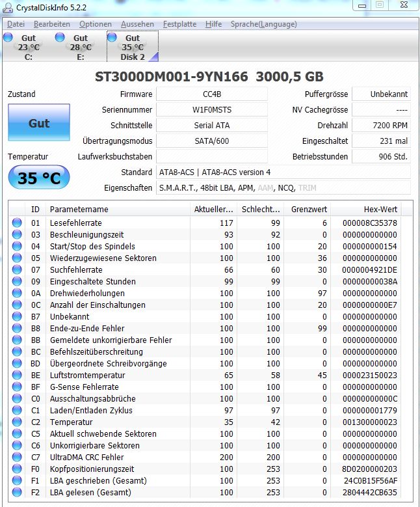
Task: Click the 35 °C temperature button
Action: click(39, 177)
